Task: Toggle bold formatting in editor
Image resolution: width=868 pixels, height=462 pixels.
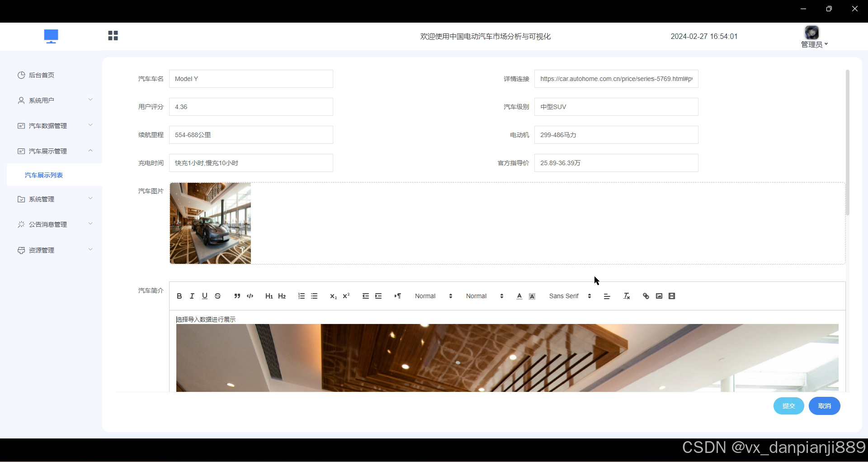Action: [179, 296]
